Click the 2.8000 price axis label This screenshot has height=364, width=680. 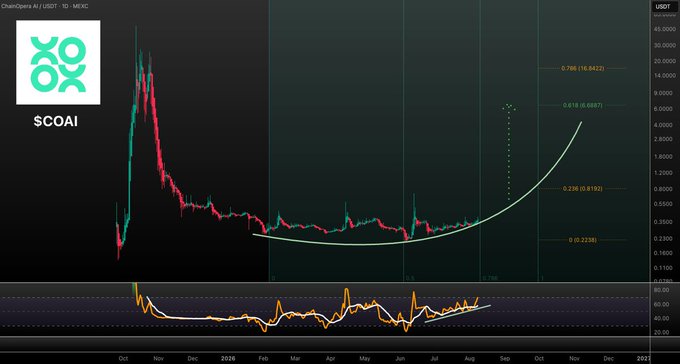(665, 139)
